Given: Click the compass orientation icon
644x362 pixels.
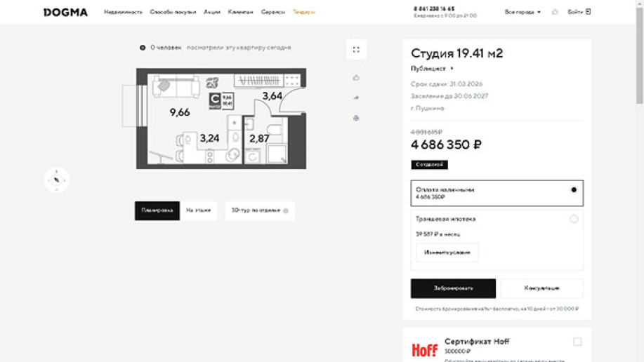Looking at the screenshot, I should 56,180.
